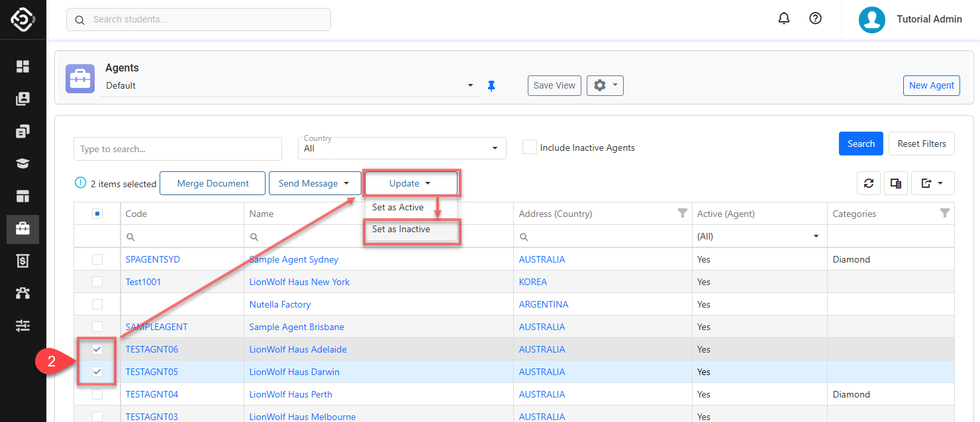980x422 pixels.
Task: Click the notifications bell icon
Action: (784, 19)
